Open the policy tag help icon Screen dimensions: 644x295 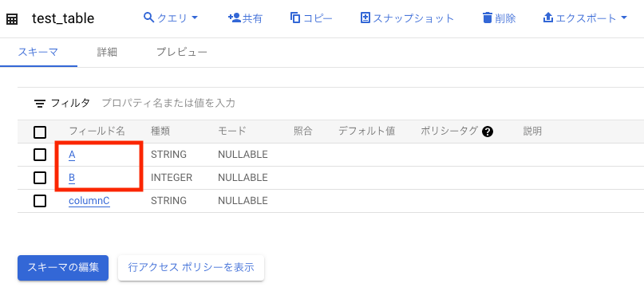[488, 132]
